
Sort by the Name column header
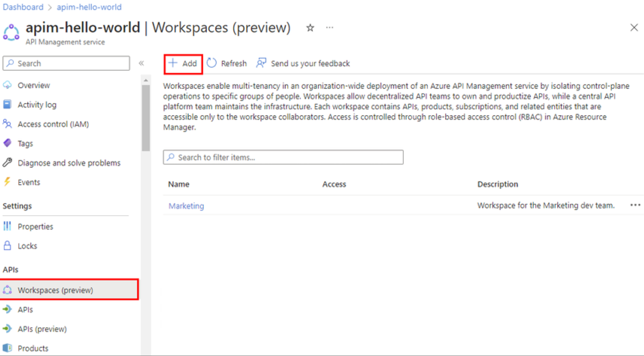[179, 184]
